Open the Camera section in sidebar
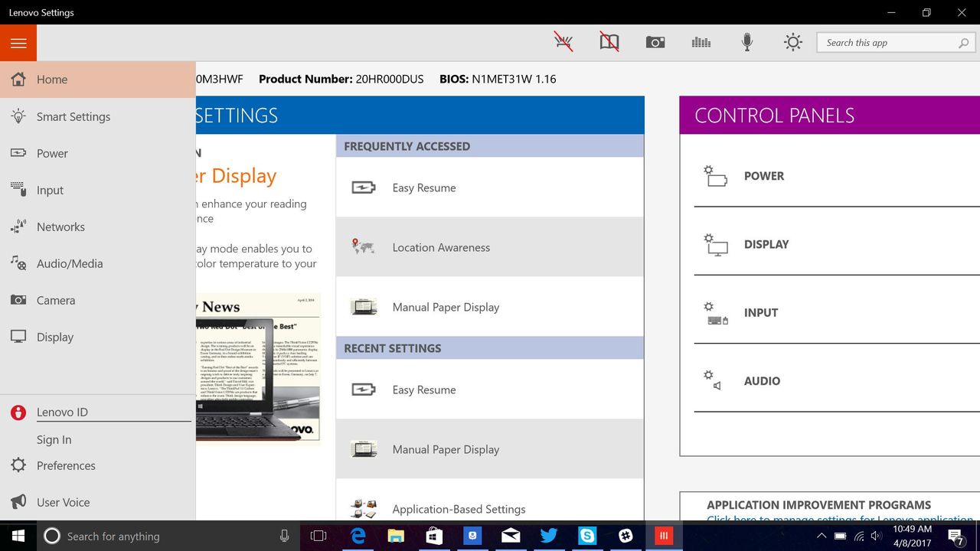 pyautogui.click(x=98, y=300)
